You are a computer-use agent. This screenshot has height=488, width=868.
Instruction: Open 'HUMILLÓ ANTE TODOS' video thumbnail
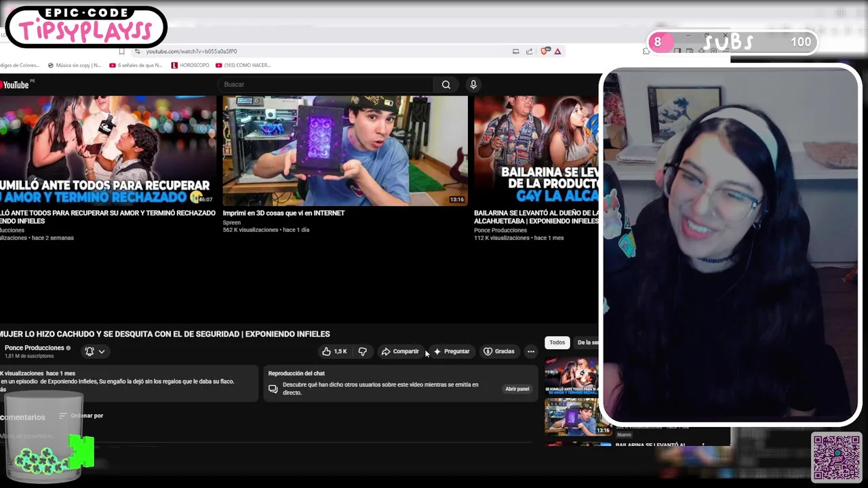tap(108, 150)
